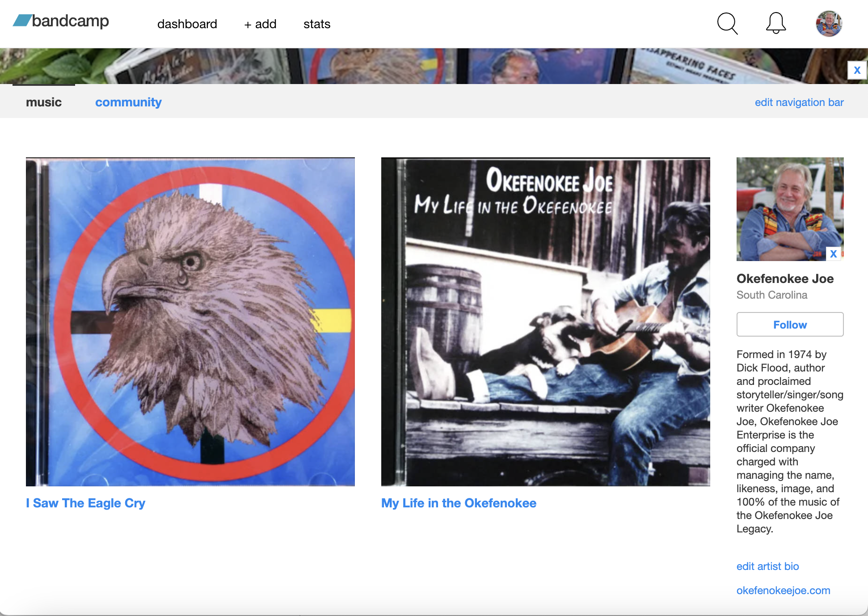The width and height of the screenshot is (868, 616).
Task: Open I Saw The Eagle Cry album cover
Action: [x=190, y=322]
